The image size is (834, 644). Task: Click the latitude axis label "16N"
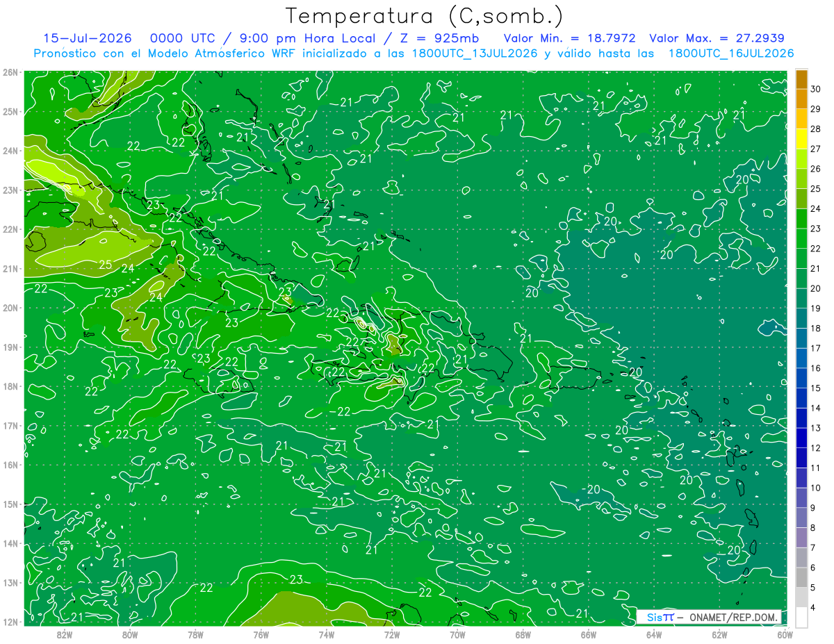(x=10, y=465)
